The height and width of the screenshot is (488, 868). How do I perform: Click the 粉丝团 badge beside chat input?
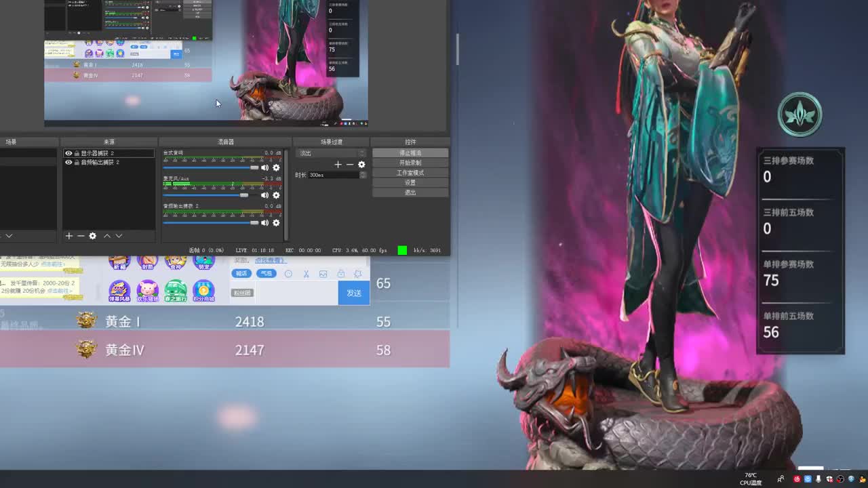pos(242,293)
